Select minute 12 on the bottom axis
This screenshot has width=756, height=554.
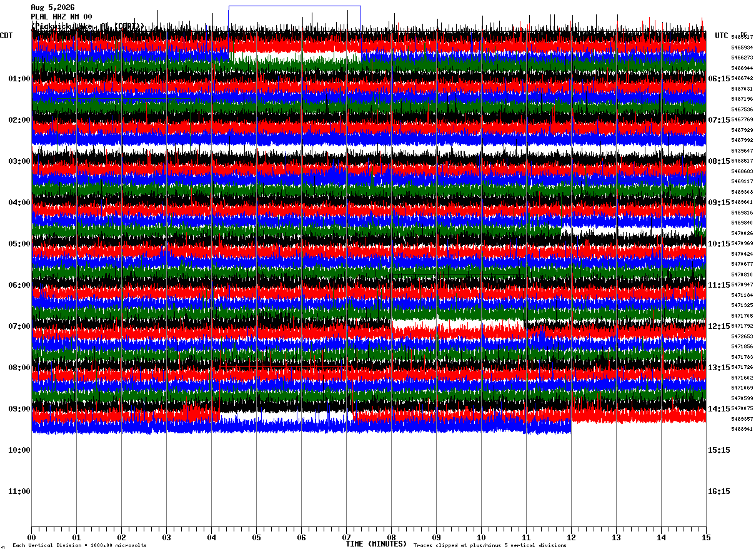pos(571,537)
